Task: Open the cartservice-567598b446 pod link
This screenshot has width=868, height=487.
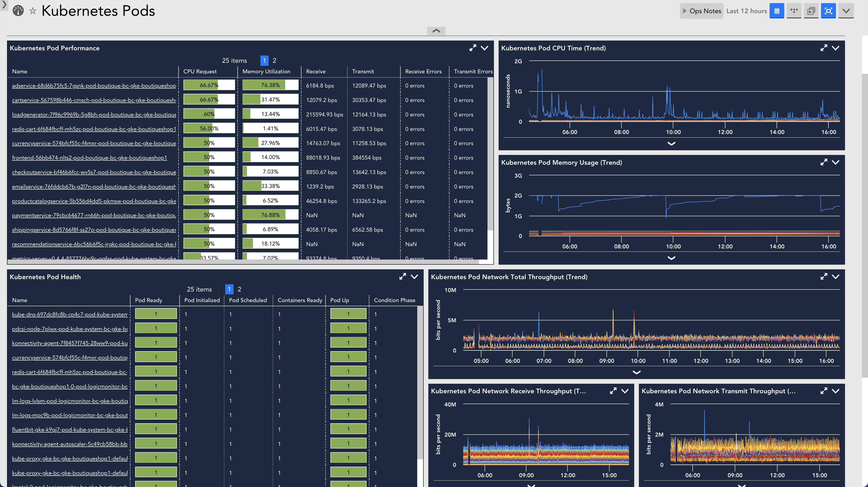Action: click(94, 100)
